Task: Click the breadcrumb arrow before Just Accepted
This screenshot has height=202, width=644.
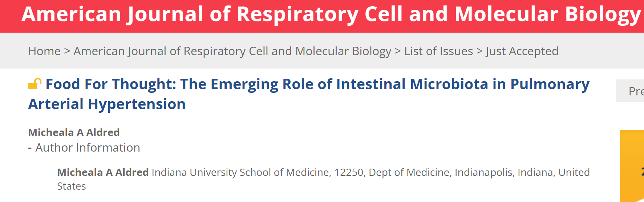Action: (x=479, y=51)
